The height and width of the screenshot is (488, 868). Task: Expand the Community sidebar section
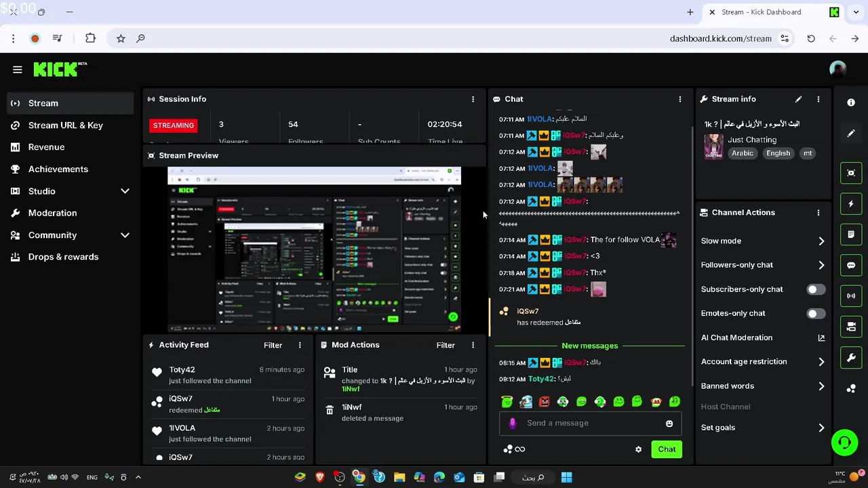pos(125,235)
